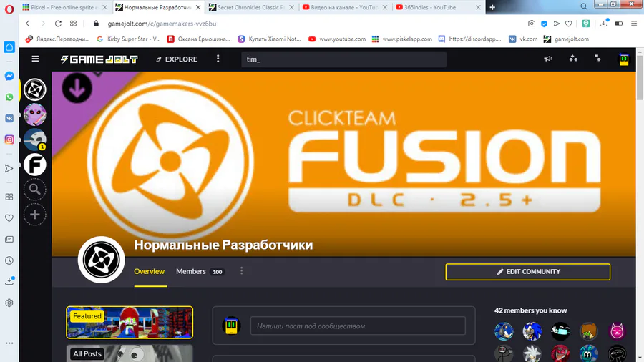Open www.piskelapp.com bookmark
Image resolution: width=644 pixels, height=362 pixels.
[x=402, y=39]
